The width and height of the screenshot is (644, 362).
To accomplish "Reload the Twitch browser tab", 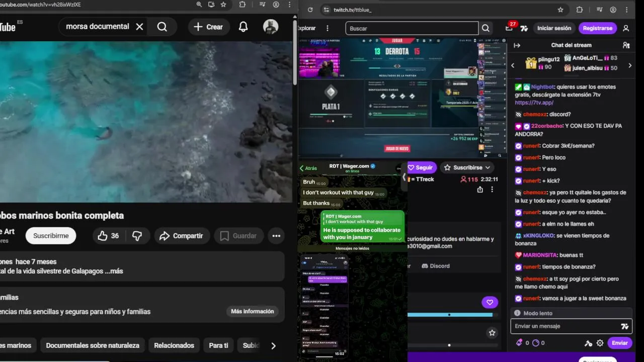I will click(310, 10).
